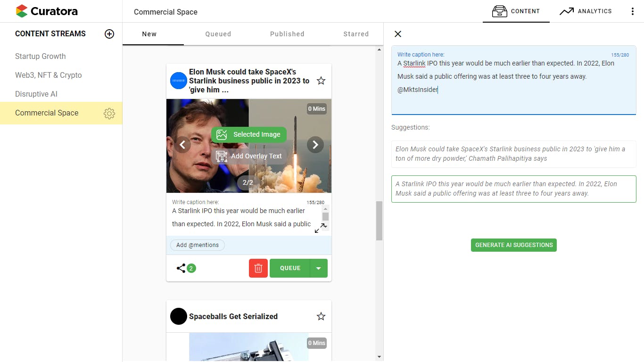Click the card's small caption text box
This screenshot has height=362, width=644.
tap(243, 217)
